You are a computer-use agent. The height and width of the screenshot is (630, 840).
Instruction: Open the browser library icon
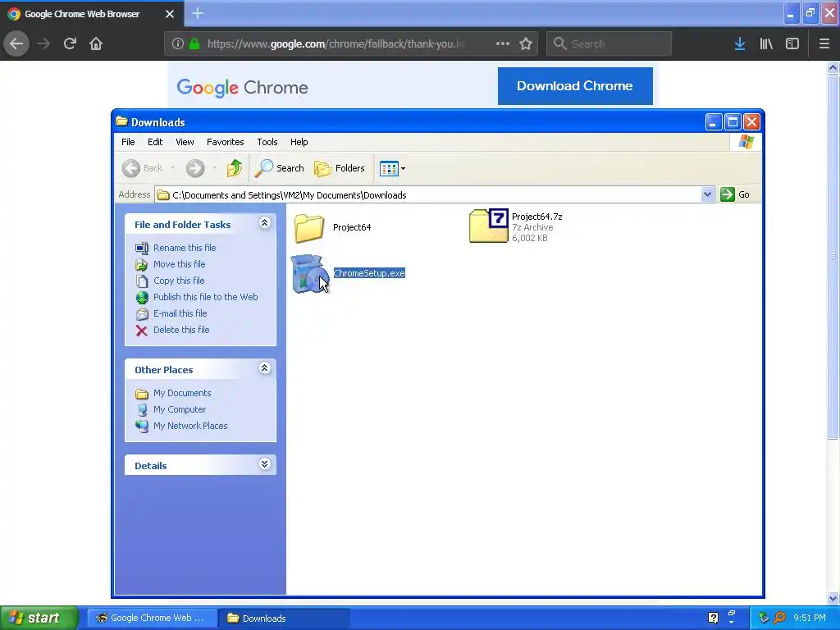(x=766, y=43)
